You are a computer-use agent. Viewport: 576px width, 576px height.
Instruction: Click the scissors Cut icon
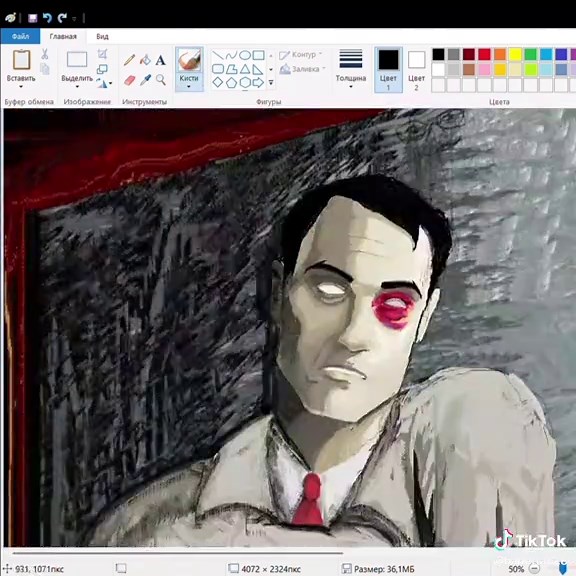tap(44, 54)
